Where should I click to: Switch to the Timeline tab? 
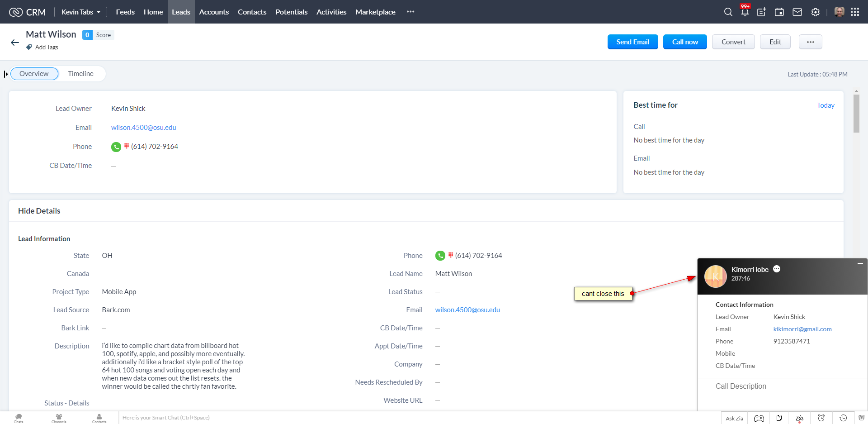pos(80,74)
